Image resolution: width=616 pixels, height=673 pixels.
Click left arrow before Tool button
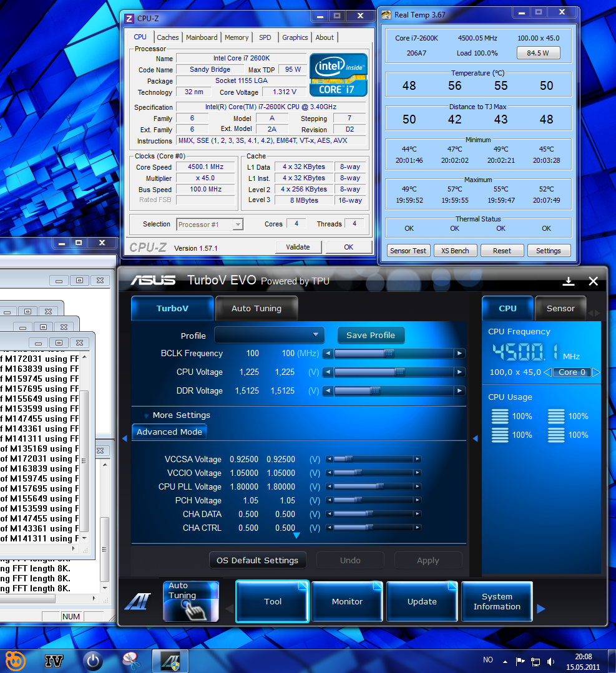pyautogui.click(x=230, y=608)
